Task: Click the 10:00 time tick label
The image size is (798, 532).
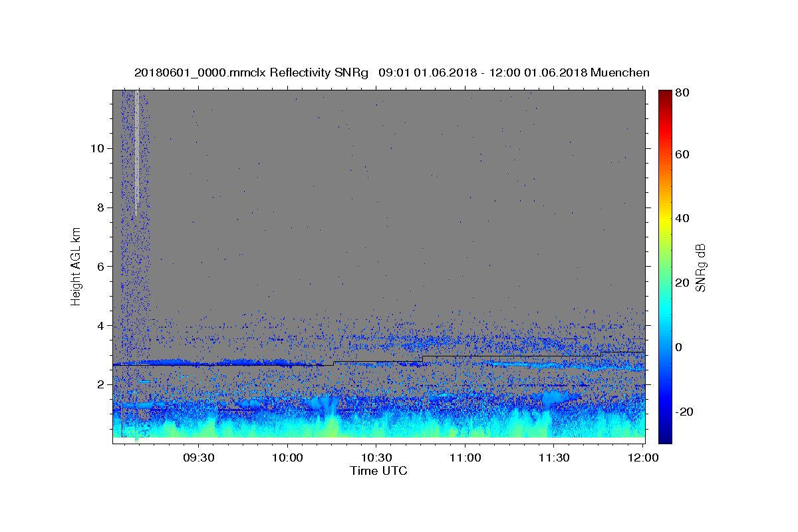Action: (x=287, y=458)
